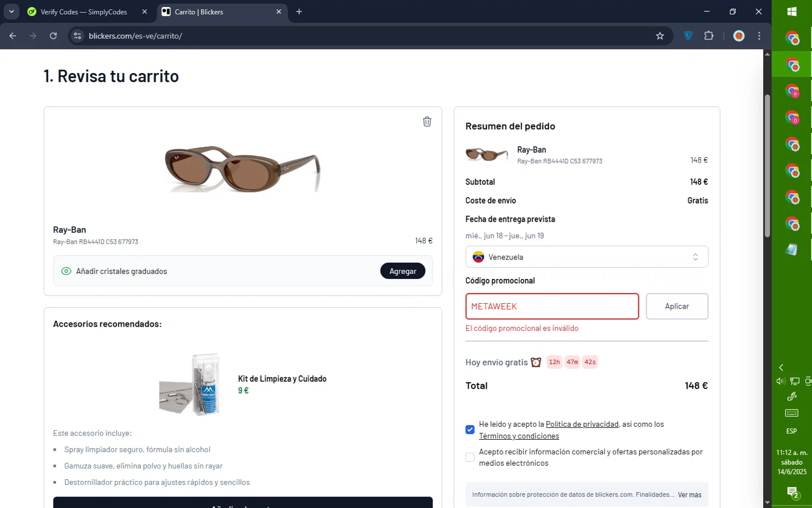This screenshot has height=508, width=812.
Task: Click the highlighted active Chrome taskbar icon
Action: (791, 64)
